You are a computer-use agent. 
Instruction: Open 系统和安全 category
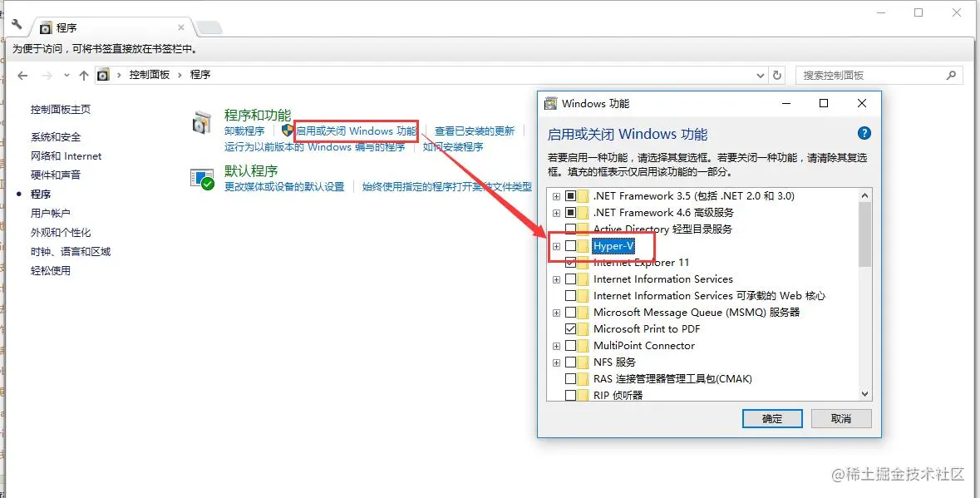(56, 137)
